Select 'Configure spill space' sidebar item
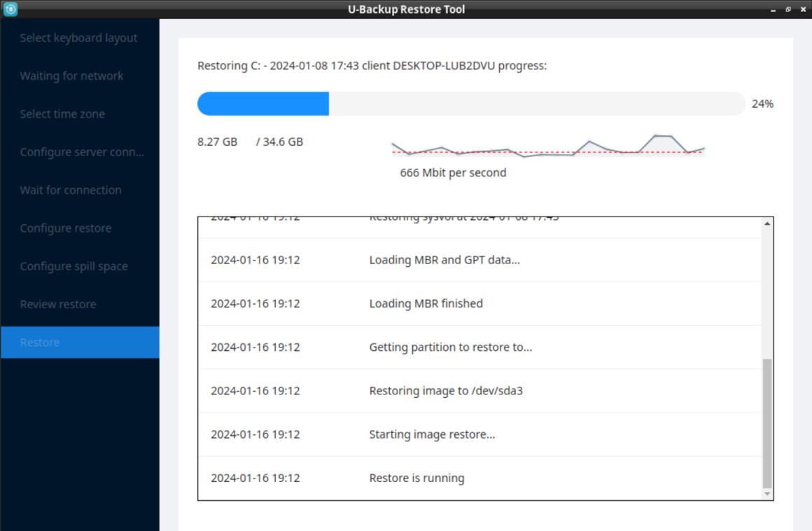This screenshot has width=812, height=531. pyautogui.click(x=73, y=266)
